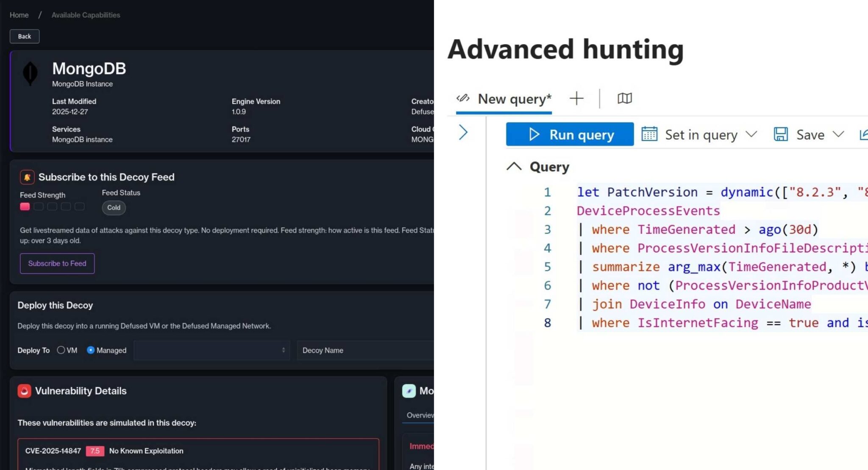Image resolution: width=868 pixels, height=470 pixels.
Task: Click the first pink Feed Strength block
Action: pos(25,206)
